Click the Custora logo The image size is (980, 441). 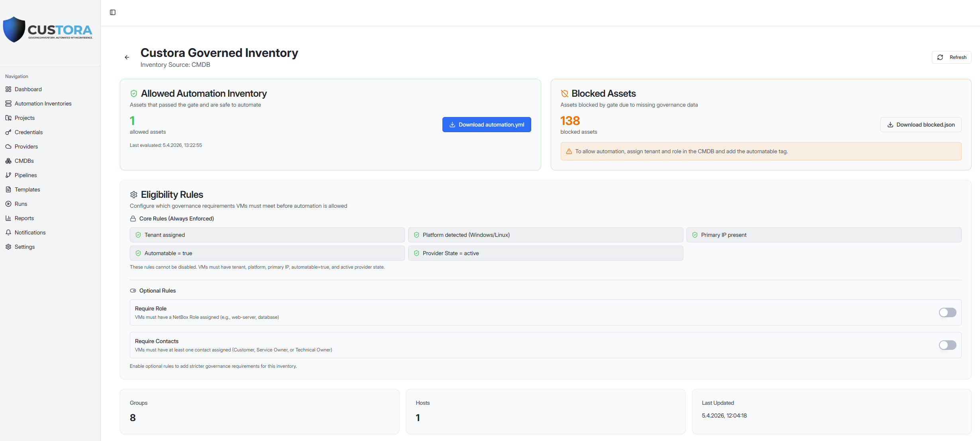tap(48, 29)
